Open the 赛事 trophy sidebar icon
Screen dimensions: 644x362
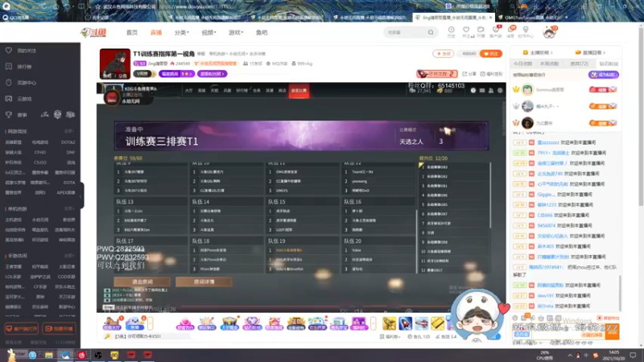click(x=9, y=115)
